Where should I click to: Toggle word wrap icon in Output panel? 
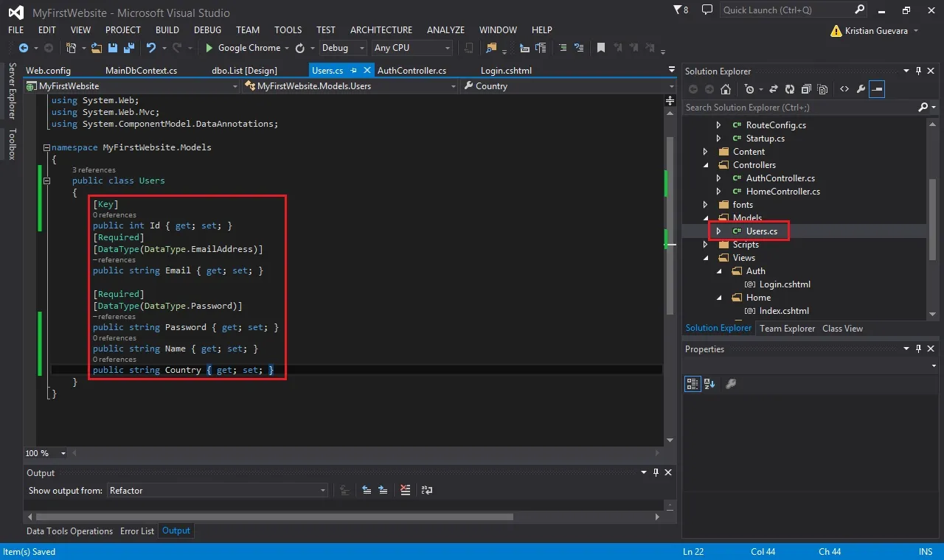click(x=426, y=490)
